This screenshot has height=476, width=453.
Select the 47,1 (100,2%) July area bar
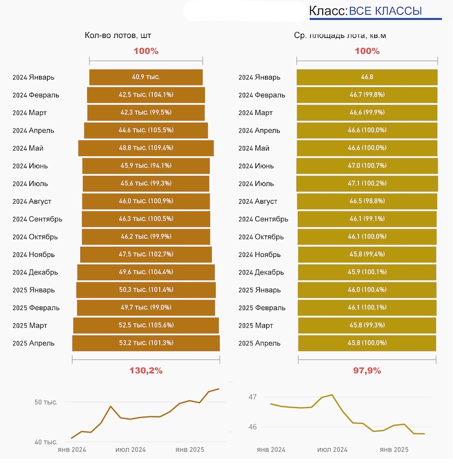367,183
